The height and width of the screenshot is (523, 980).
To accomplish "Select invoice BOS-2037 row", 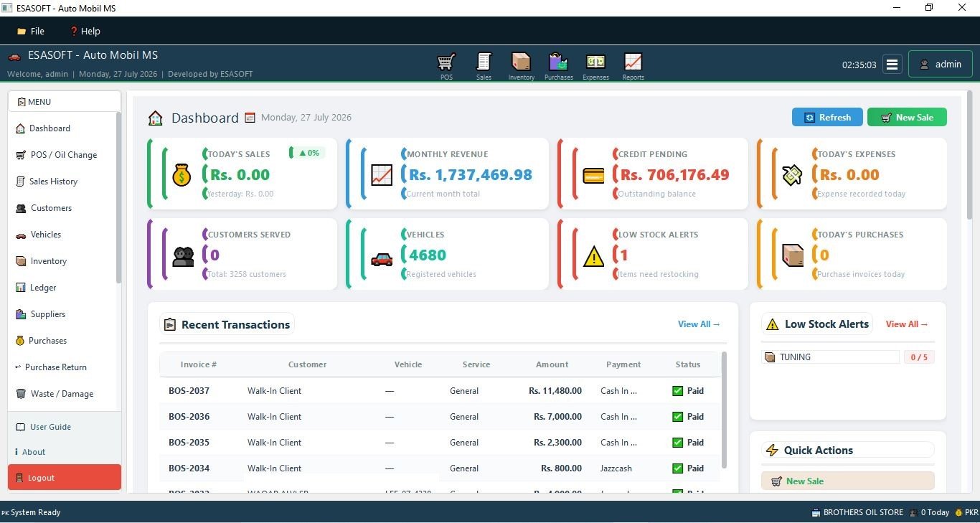I will [440, 391].
